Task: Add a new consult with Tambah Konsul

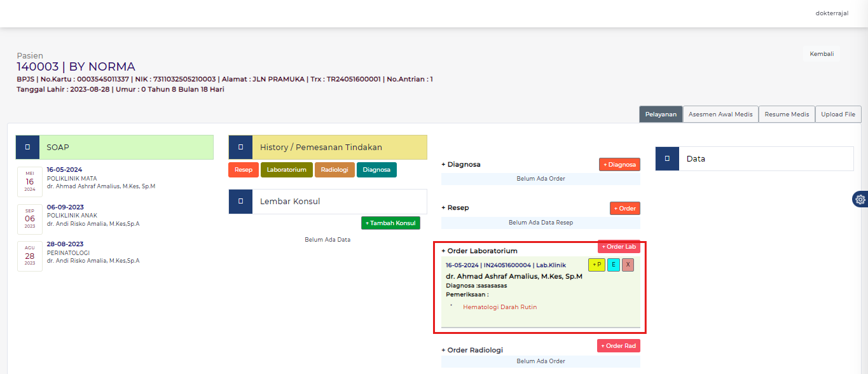Action: tap(390, 223)
